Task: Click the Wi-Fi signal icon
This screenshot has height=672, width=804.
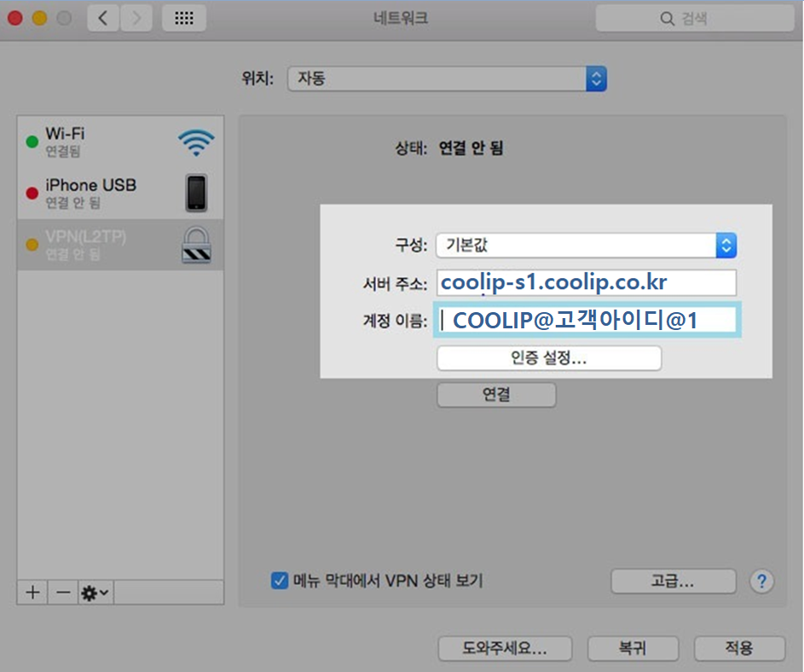Action: click(x=196, y=142)
